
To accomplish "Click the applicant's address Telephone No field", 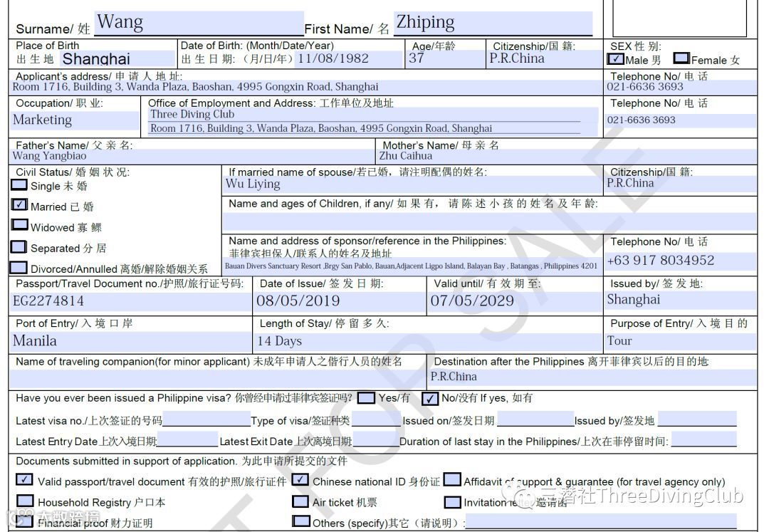I will pyautogui.click(x=680, y=88).
